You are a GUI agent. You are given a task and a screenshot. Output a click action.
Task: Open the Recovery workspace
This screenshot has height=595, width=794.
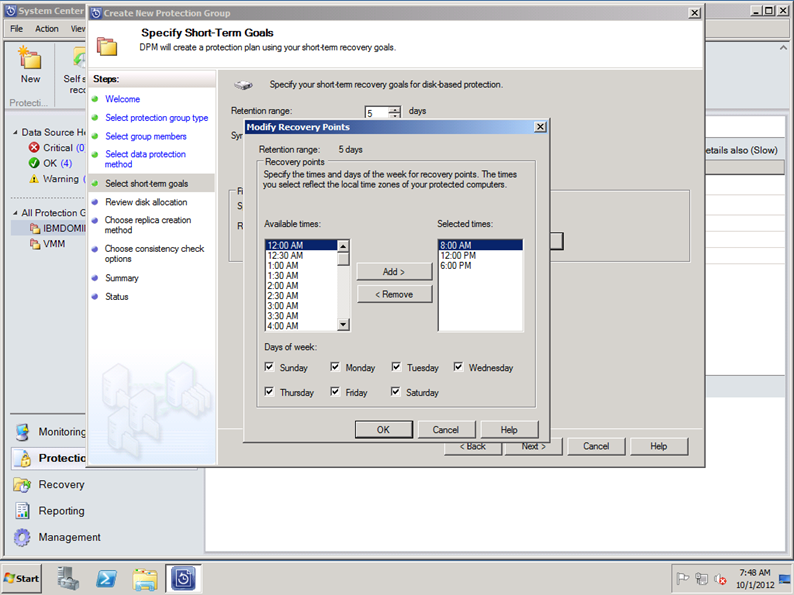point(50,485)
